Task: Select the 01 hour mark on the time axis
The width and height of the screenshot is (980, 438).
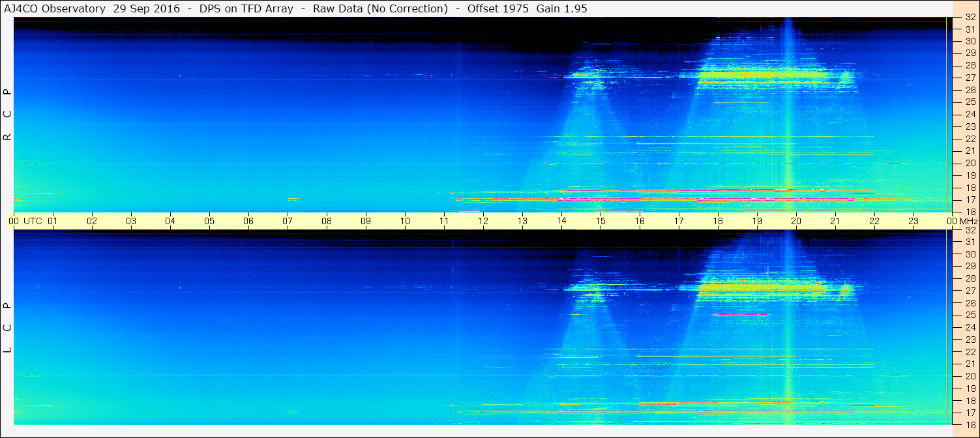Action: pyautogui.click(x=53, y=221)
